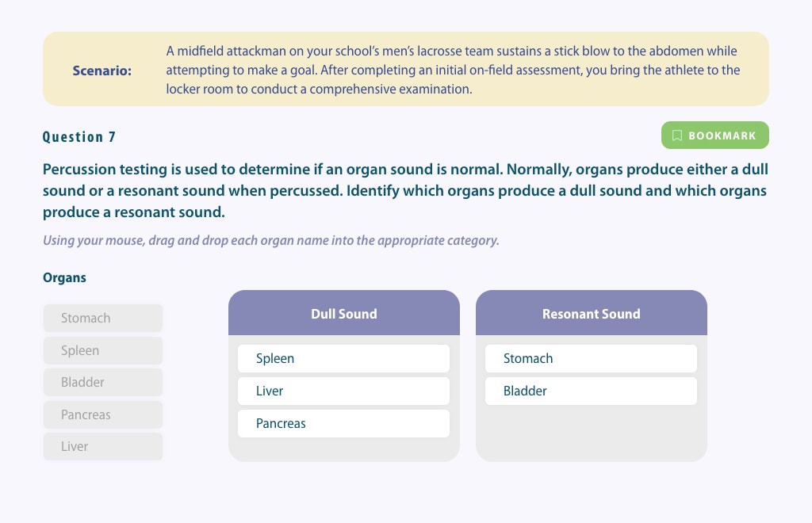
Task: Click the Scenario label
Action: 102,71
